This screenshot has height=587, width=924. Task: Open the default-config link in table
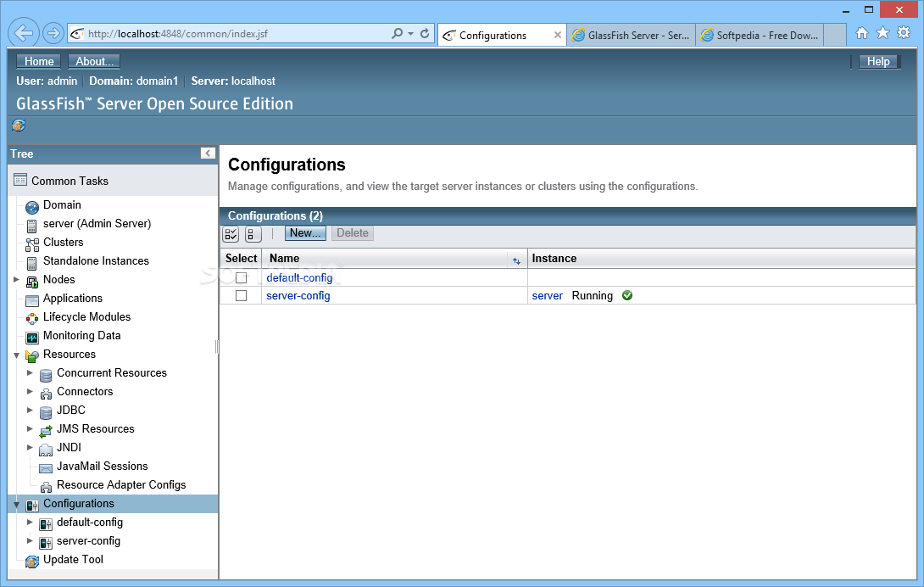click(299, 278)
